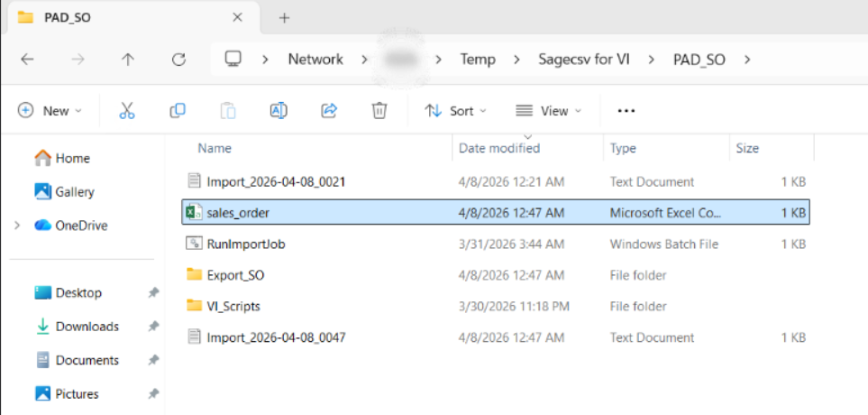This screenshot has height=415, width=868.
Task: Sort by the Size column header
Action: pos(747,149)
